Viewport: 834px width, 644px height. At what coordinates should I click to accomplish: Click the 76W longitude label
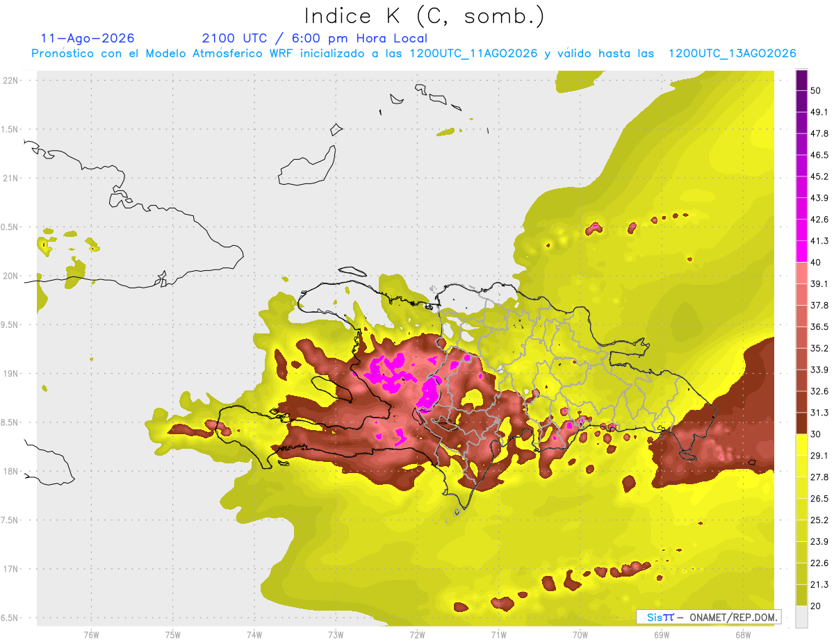91,634
